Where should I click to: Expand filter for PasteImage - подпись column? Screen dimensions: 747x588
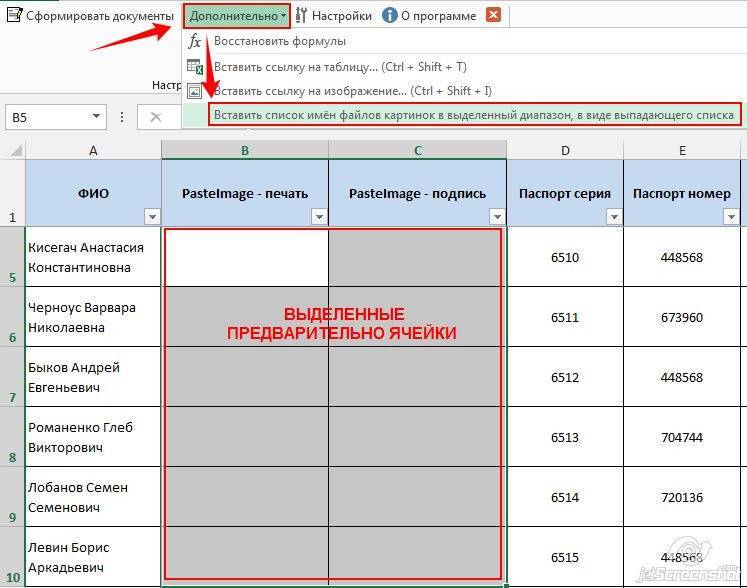tap(496, 216)
